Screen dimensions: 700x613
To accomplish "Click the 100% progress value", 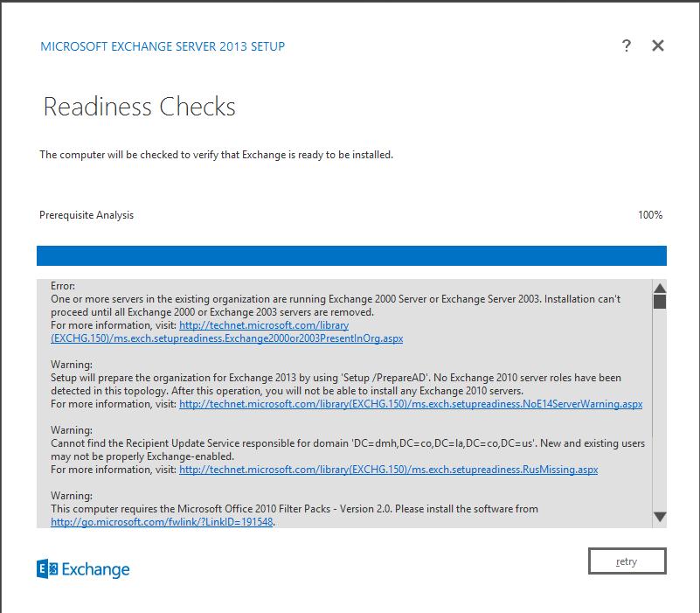I will click(x=650, y=215).
